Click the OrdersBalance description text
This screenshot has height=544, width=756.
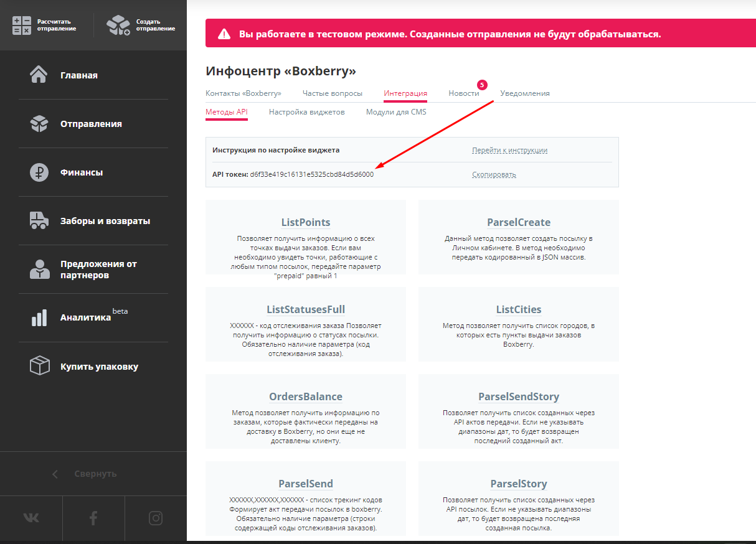click(x=306, y=426)
